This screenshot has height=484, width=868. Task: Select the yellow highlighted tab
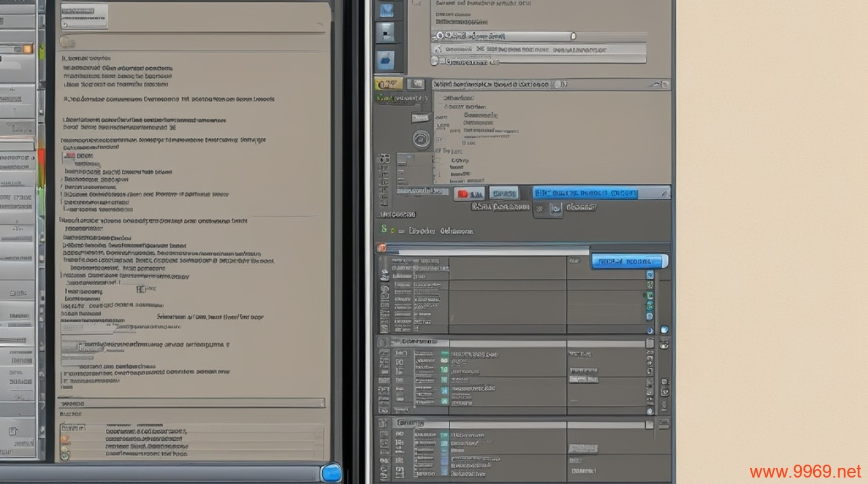388,84
